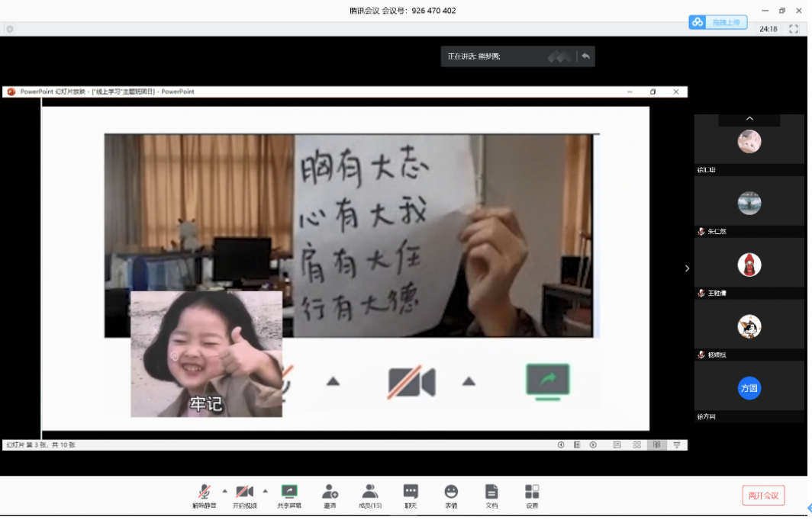Collapse participant sidebar using right chevron

tap(687, 268)
